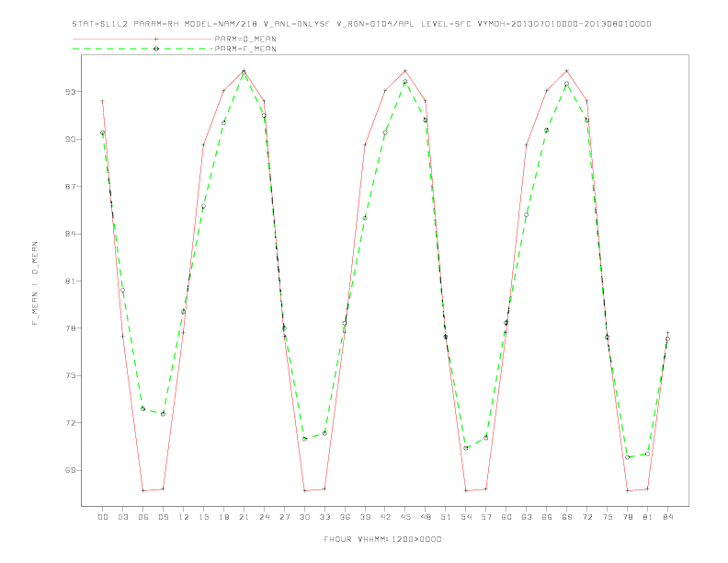Click the x-axis tick label 09

[163, 517]
